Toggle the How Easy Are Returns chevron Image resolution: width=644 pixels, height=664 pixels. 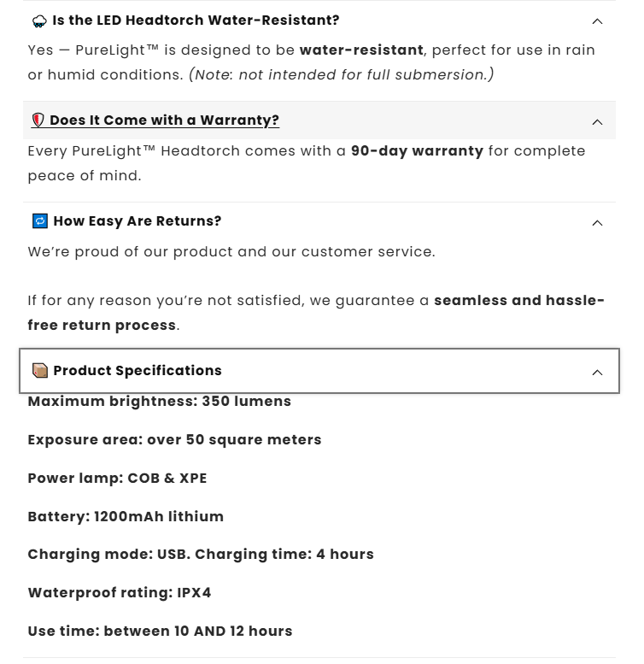tap(597, 223)
